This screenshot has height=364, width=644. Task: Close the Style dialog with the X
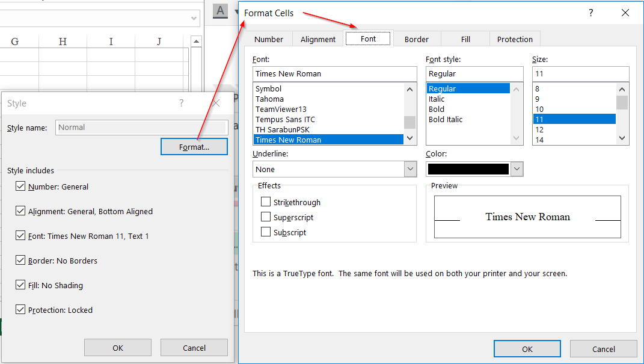click(216, 103)
